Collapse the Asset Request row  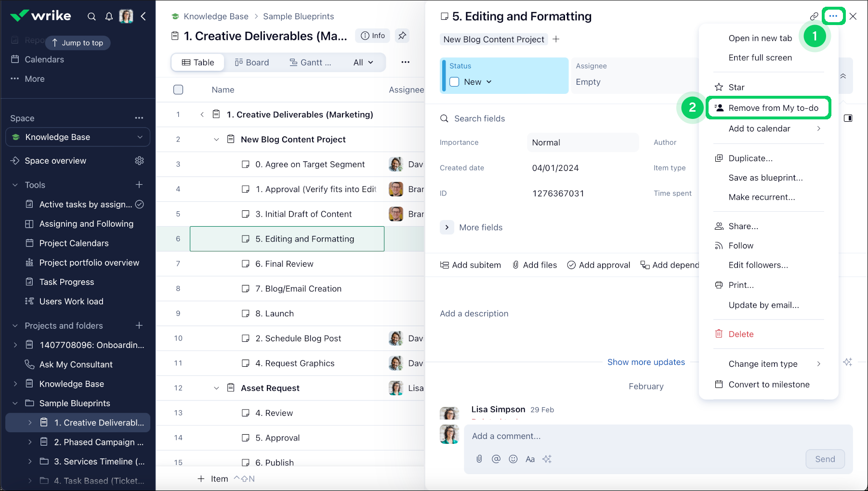[x=216, y=388]
